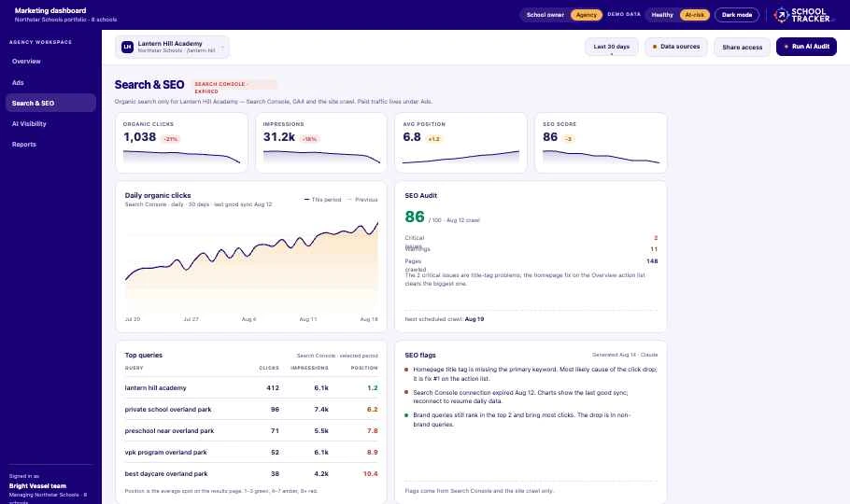Image resolution: width=850 pixels, height=504 pixels.
Task: Open the Impressions metric card
Action: pos(321,143)
